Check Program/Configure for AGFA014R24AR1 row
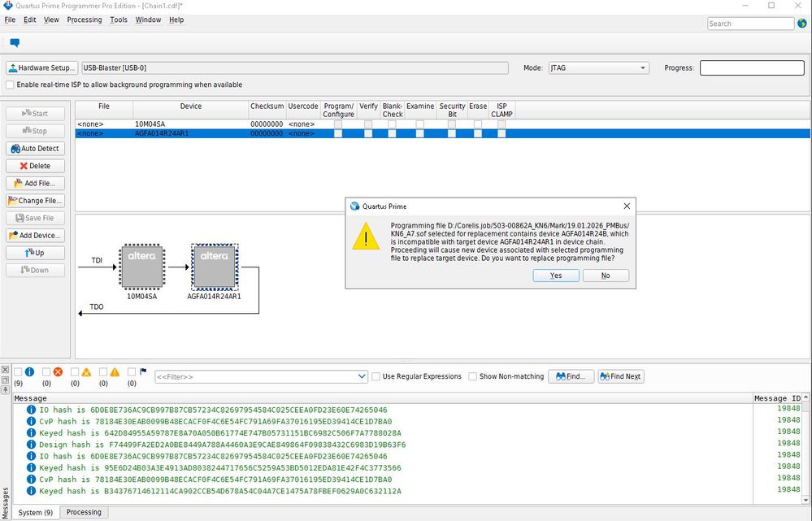The height and width of the screenshot is (521, 812). point(338,133)
